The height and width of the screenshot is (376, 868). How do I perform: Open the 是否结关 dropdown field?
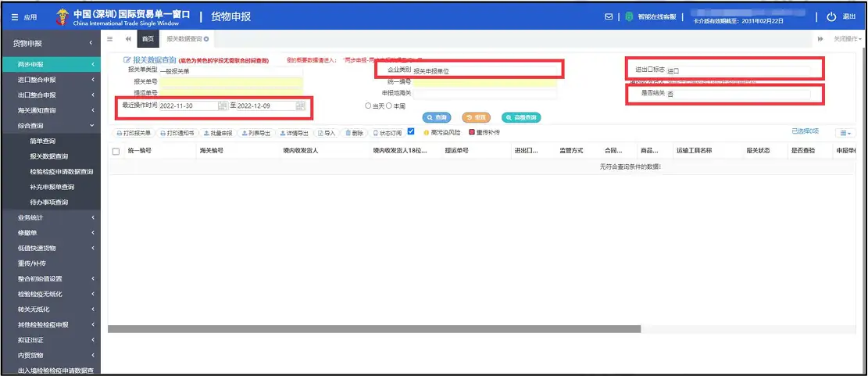tap(738, 95)
